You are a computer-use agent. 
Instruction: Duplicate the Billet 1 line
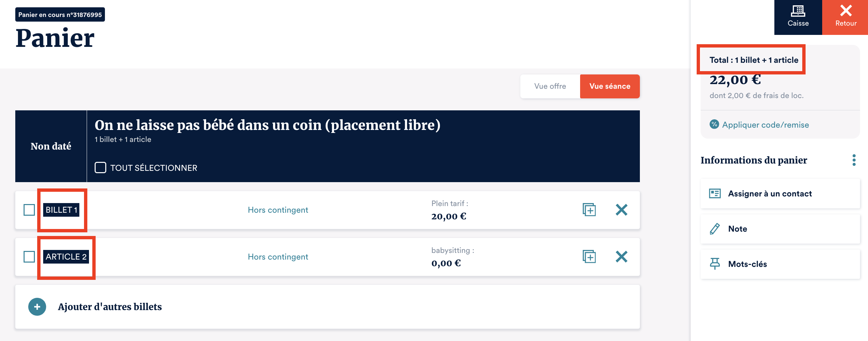pyautogui.click(x=589, y=210)
